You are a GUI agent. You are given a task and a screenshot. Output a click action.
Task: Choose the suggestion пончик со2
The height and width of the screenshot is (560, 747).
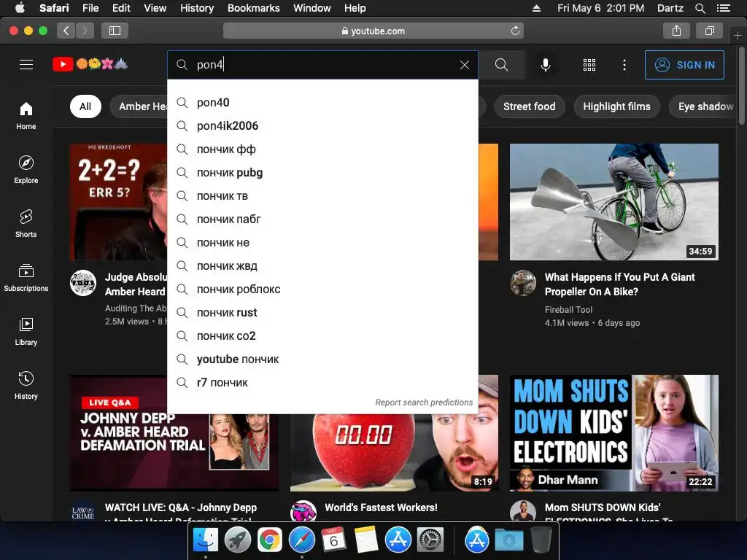tap(322, 335)
